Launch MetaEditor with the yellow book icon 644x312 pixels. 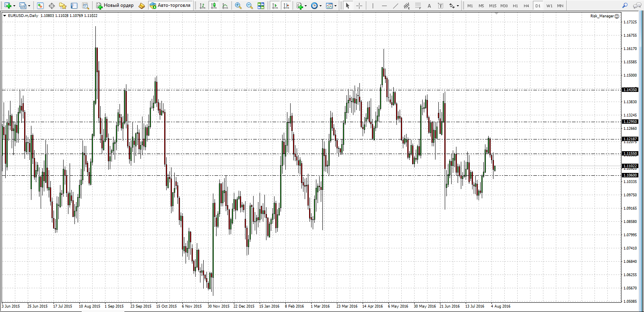pos(141,6)
